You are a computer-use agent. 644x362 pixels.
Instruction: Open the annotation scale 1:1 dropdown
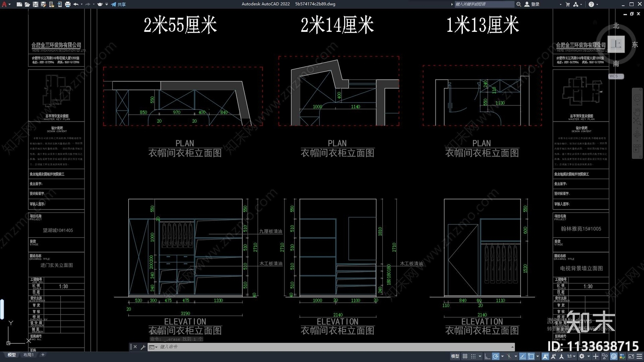[x=571, y=356]
